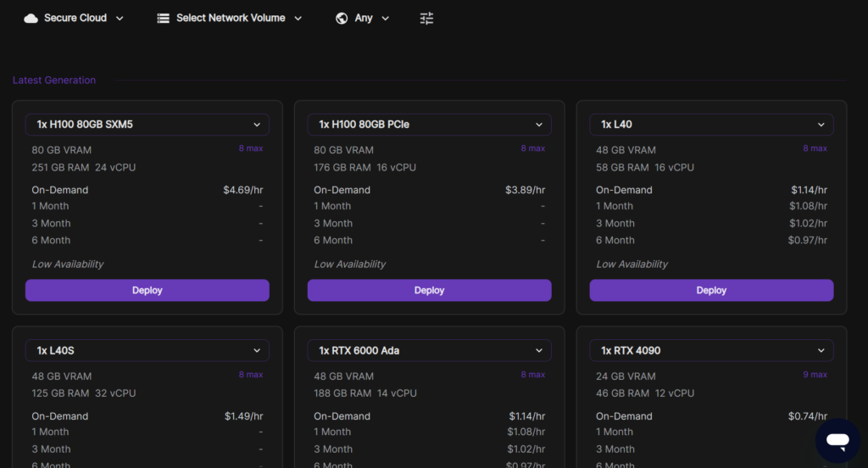This screenshot has width=868, height=468.
Task: Expand the Secure Cloud dropdown
Action: pos(119,18)
